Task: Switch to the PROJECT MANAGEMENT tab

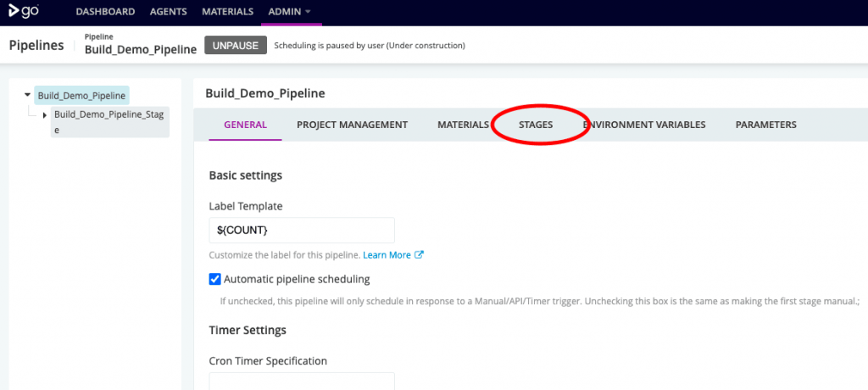Action: click(x=352, y=125)
